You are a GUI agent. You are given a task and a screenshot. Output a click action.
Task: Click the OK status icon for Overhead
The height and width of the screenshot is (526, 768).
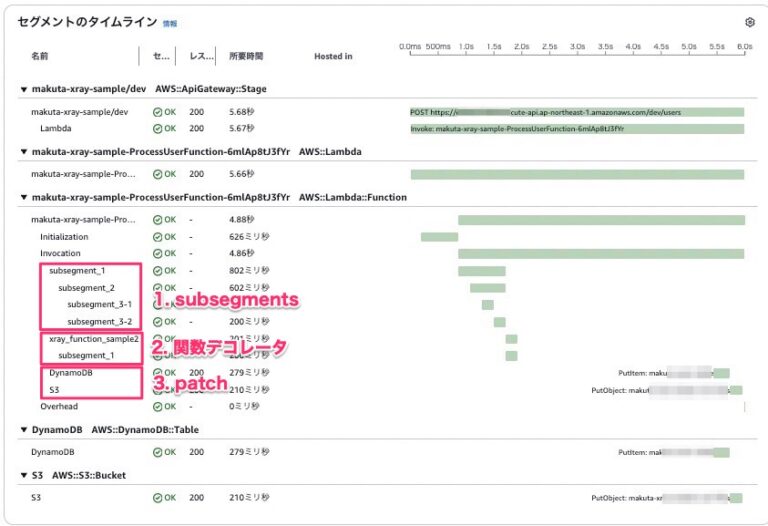tap(158, 407)
